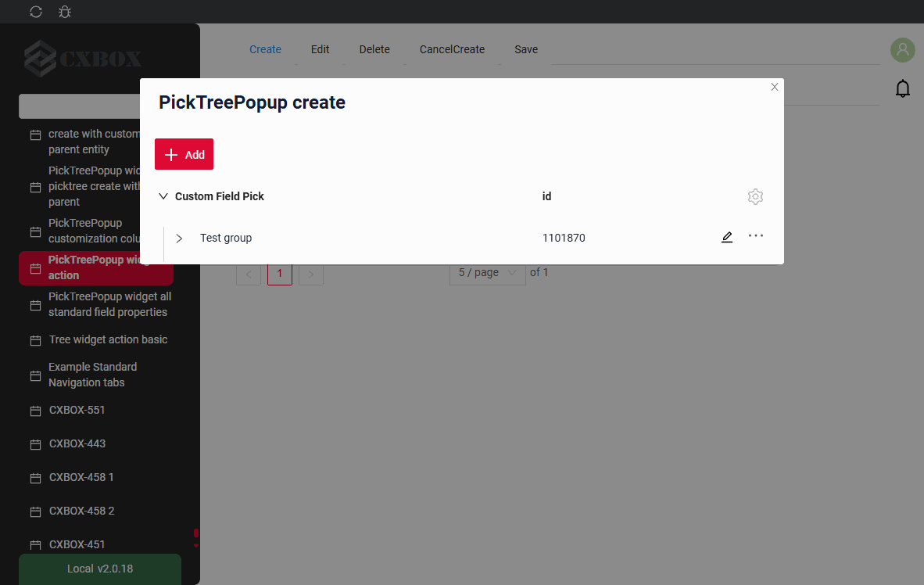Click the PickTreePopup create dialog title
The height and width of the screenshot is (585, 924).
click(252, 102)
